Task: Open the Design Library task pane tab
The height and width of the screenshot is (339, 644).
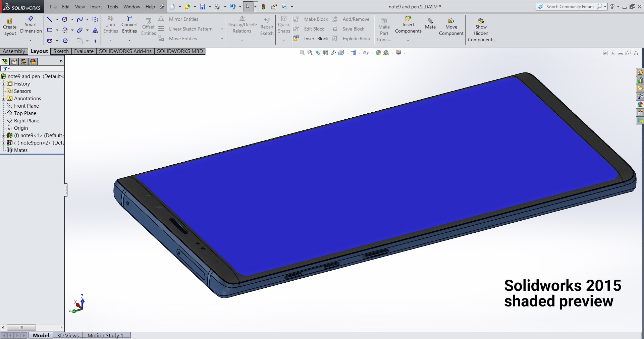Action: click(640, 80)
